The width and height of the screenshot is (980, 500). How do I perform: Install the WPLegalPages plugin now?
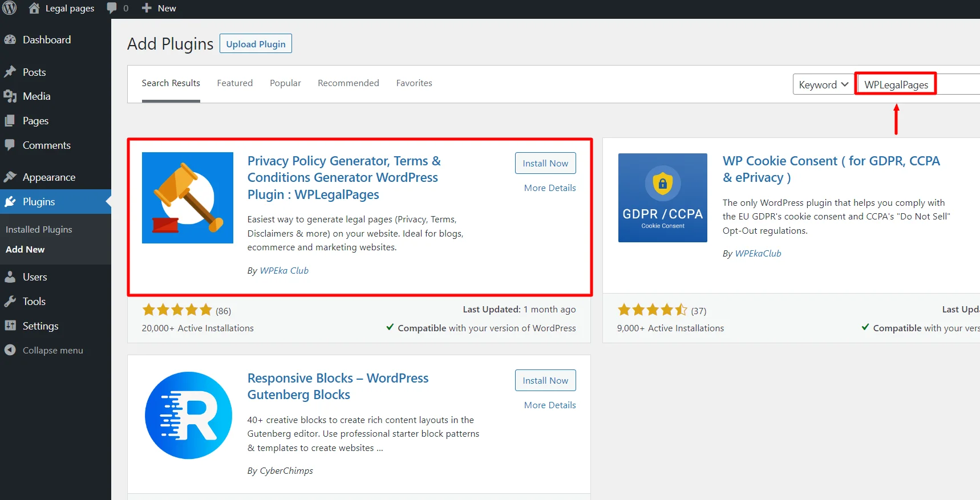pyautogui.click(x=545, y=164)
